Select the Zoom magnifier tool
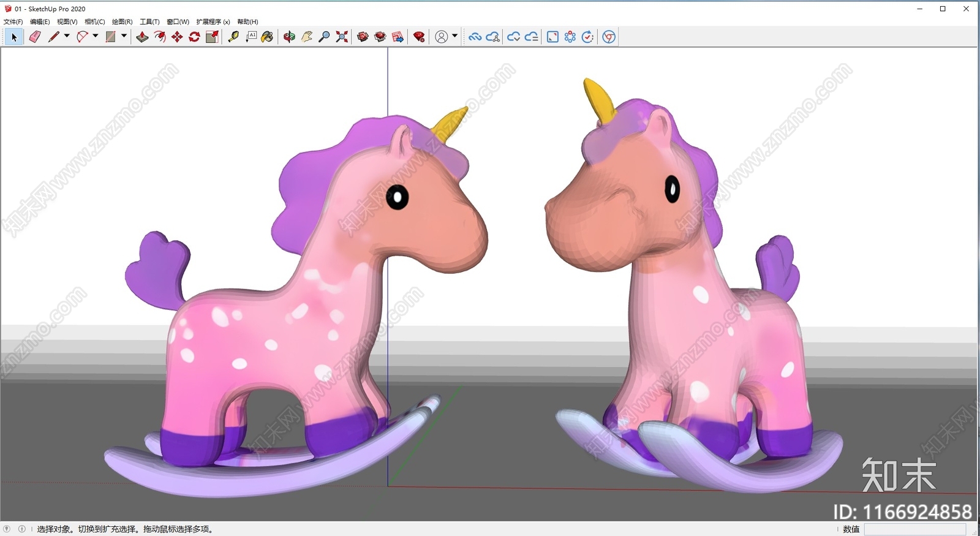Image resolution: width=980 pixels, height=536 pixels. (325, 37)
